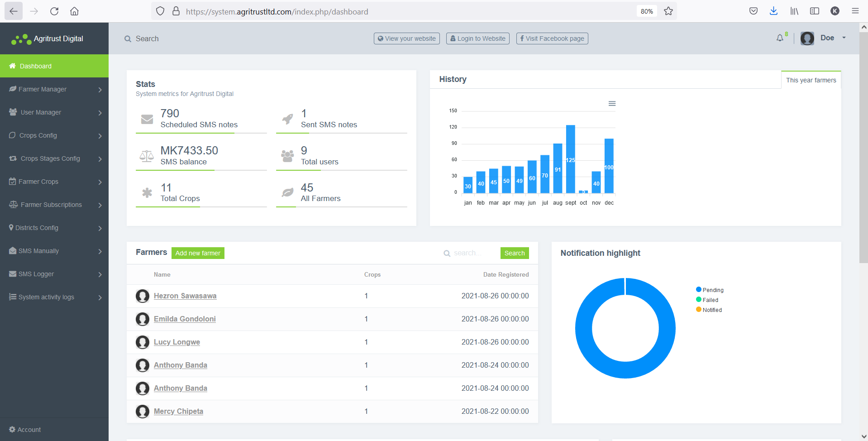Expand the Districts Config menu
The width and height of the screenshot is (868, 441).
54,228
